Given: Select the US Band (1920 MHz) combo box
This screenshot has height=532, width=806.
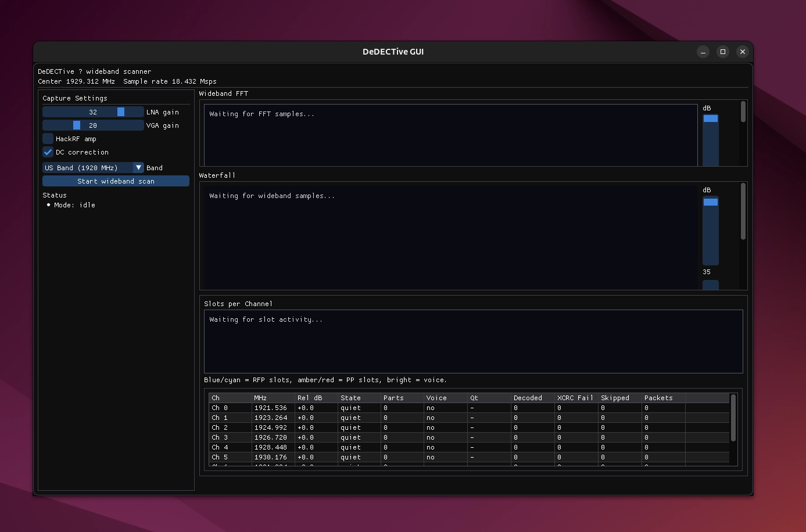Looking at the screenshot, I should (87, 168).
